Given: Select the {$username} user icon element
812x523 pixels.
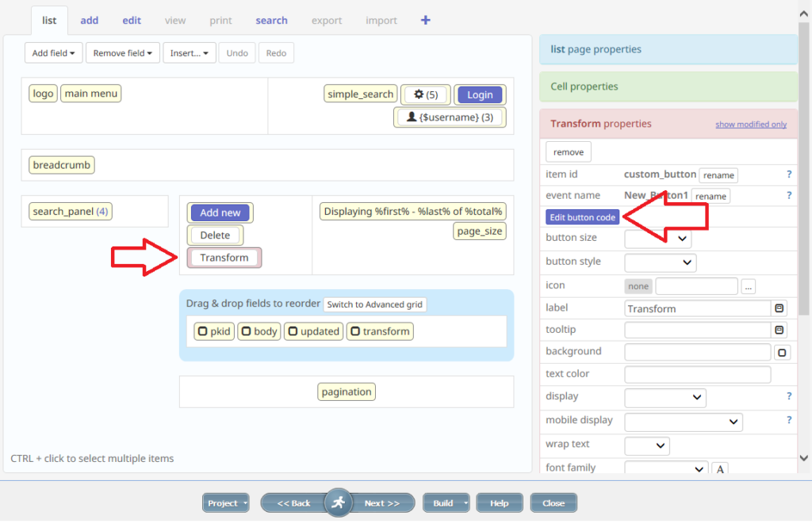Looking at the screenshot, I should tap(449, 116).
